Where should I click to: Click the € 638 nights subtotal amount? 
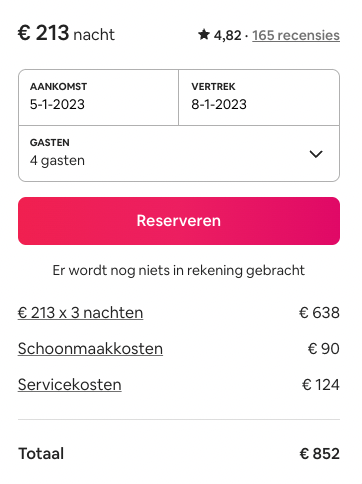319,313
